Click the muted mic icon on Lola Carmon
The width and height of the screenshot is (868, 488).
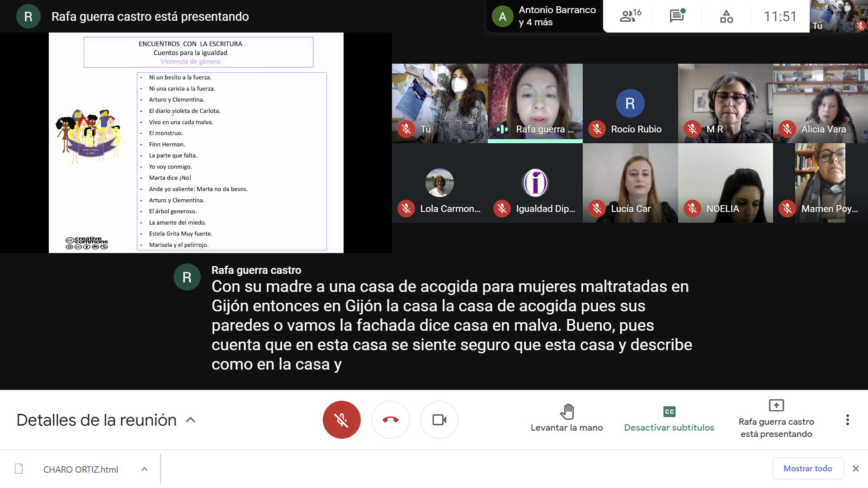click(x=406, y=209)
